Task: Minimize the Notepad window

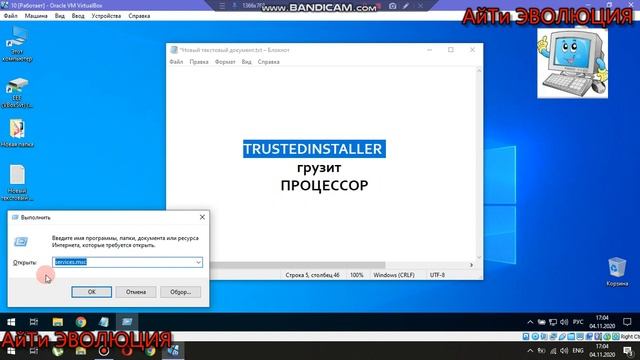Action: click(429, 50)
